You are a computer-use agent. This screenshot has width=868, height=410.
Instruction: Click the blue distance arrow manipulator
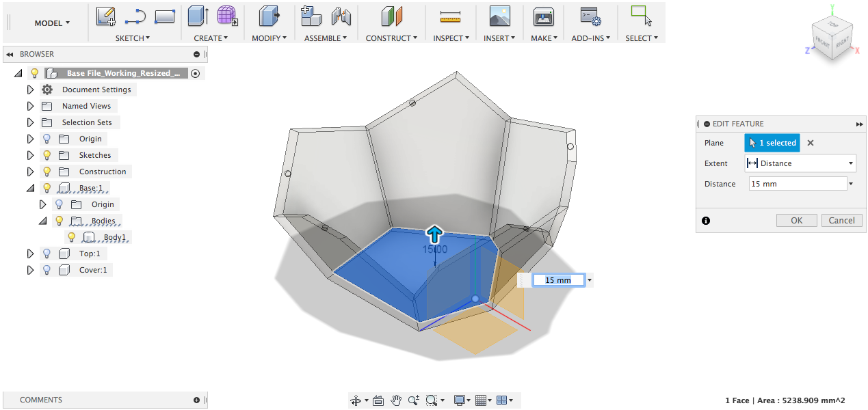435,234
